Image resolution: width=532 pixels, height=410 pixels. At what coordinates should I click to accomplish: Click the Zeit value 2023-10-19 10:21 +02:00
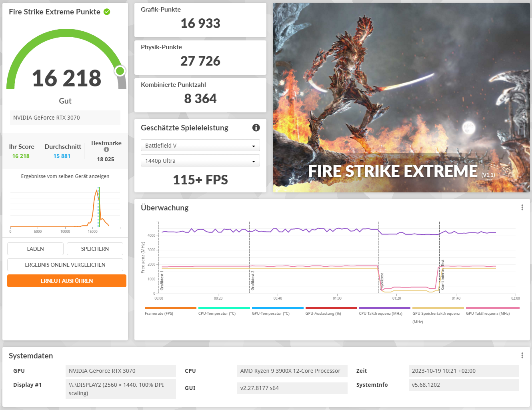pos(464,371)
